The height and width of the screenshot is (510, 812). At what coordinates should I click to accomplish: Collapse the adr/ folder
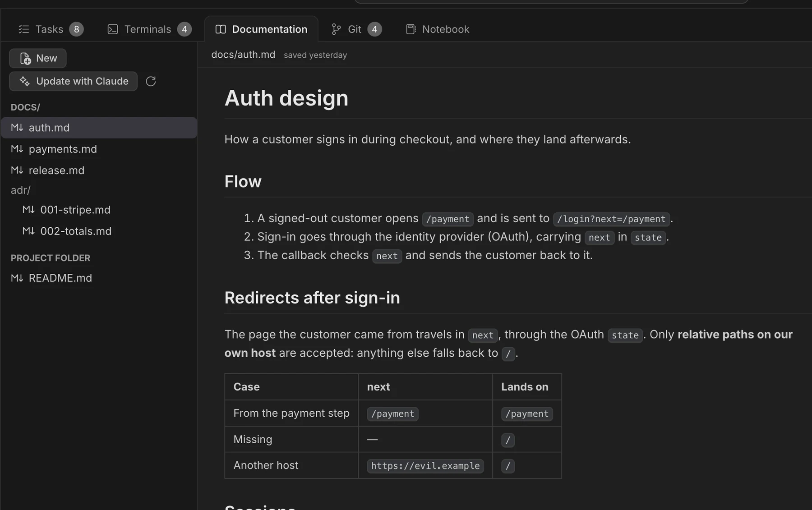(21, 190)
